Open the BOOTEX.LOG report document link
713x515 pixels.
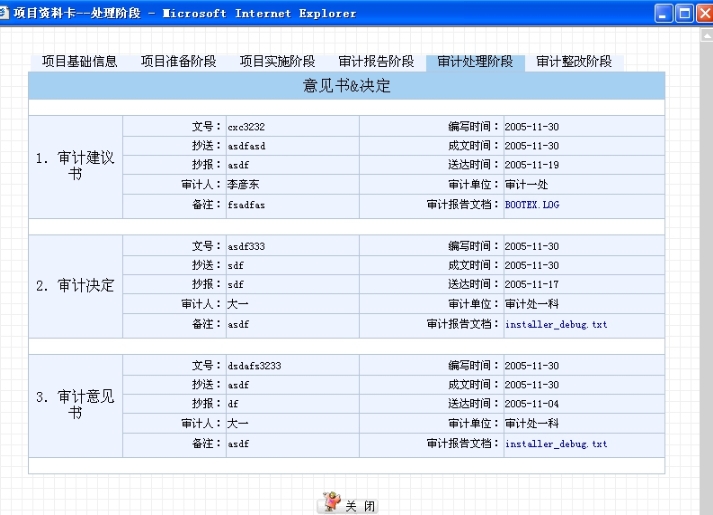coord(528,204)
